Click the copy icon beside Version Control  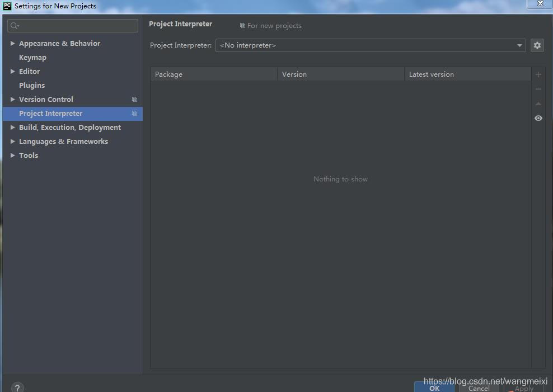[134, 100]
